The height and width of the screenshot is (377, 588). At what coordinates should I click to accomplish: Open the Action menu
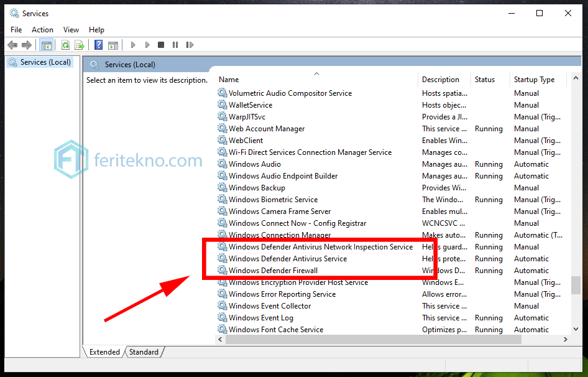42,30
